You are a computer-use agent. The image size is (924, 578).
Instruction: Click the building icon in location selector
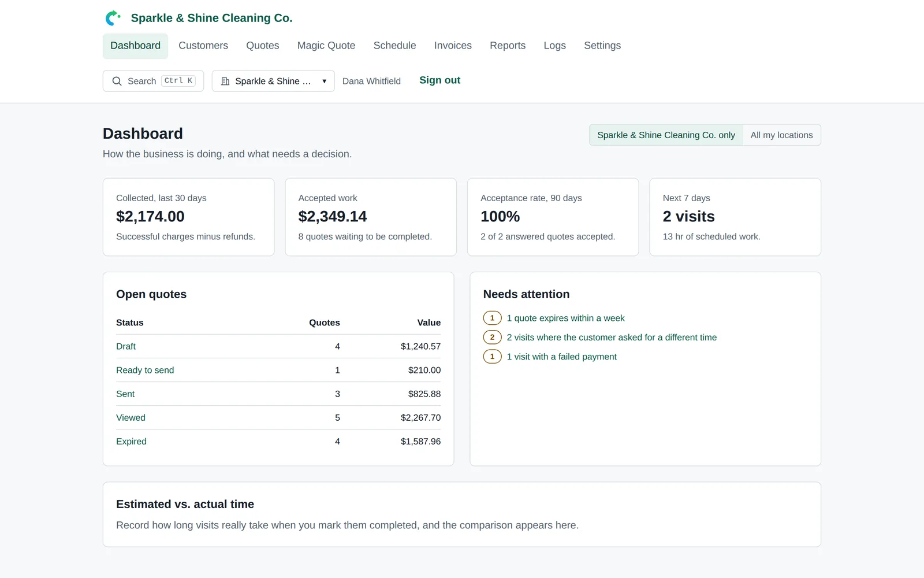pos(225,81)
